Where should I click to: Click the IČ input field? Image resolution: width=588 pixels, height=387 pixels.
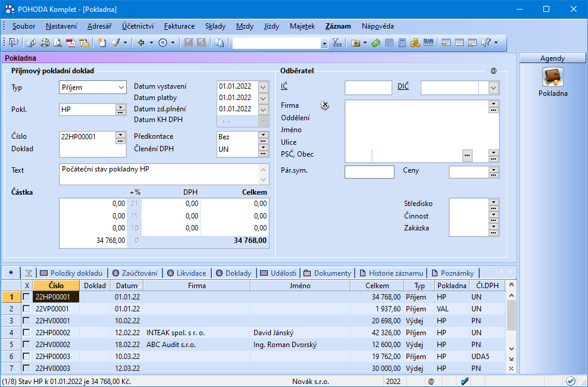coord(368,88)
